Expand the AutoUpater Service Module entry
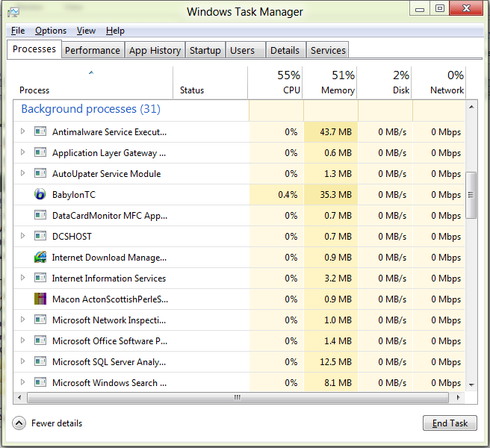490x448 pixels. [22, 173]
